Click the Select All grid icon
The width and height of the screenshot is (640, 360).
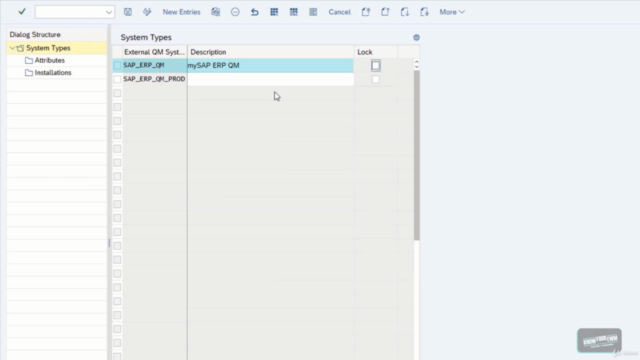pos(274,12)
